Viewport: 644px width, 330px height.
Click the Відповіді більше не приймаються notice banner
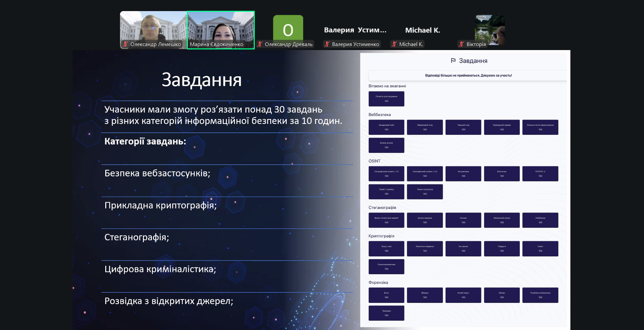tap(468, 76)
